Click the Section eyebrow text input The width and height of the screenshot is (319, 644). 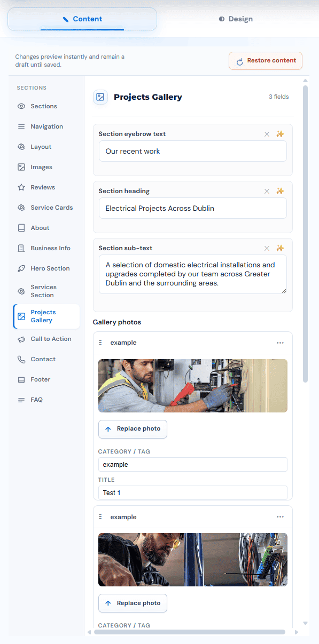(x=193, y=151)
